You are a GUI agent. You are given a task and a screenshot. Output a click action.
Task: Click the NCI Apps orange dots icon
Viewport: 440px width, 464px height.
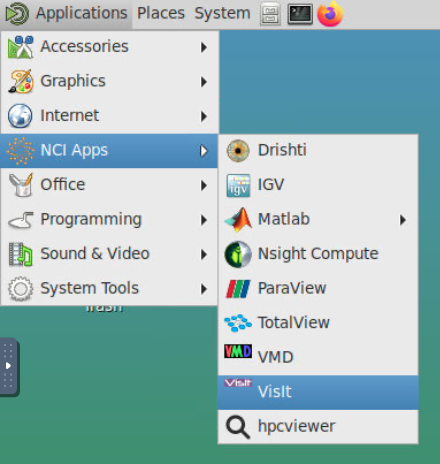pos(20,151)
